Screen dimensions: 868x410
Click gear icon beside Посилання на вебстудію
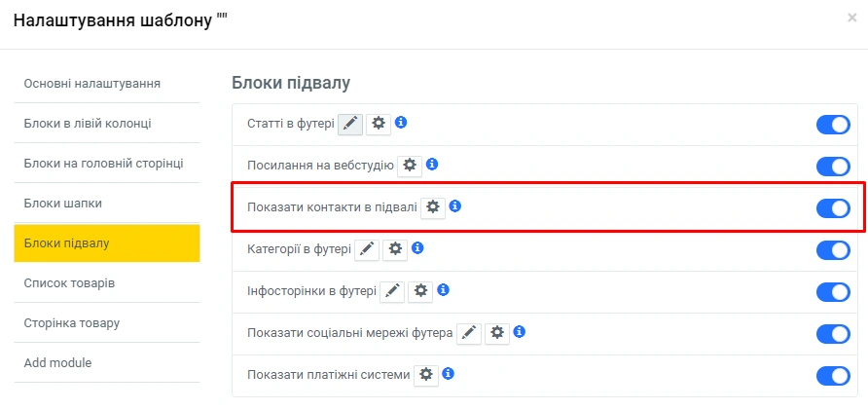click(410, 166)
